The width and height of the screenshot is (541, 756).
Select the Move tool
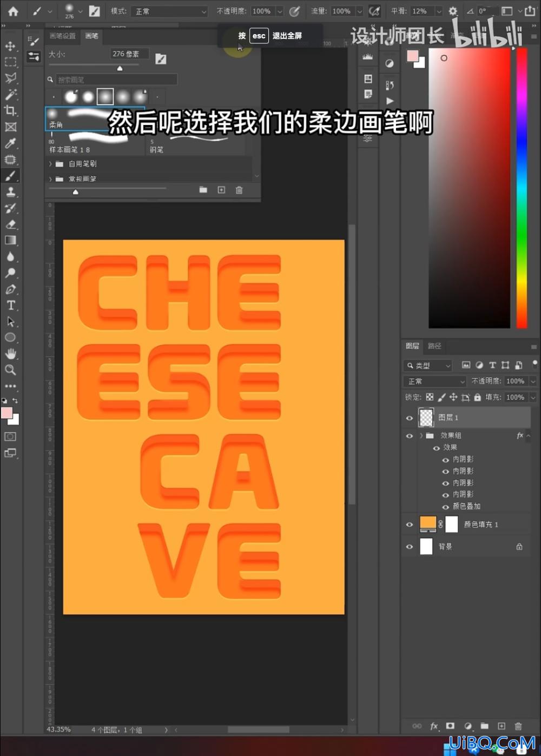pyautogui.click(x=10, y=46)
